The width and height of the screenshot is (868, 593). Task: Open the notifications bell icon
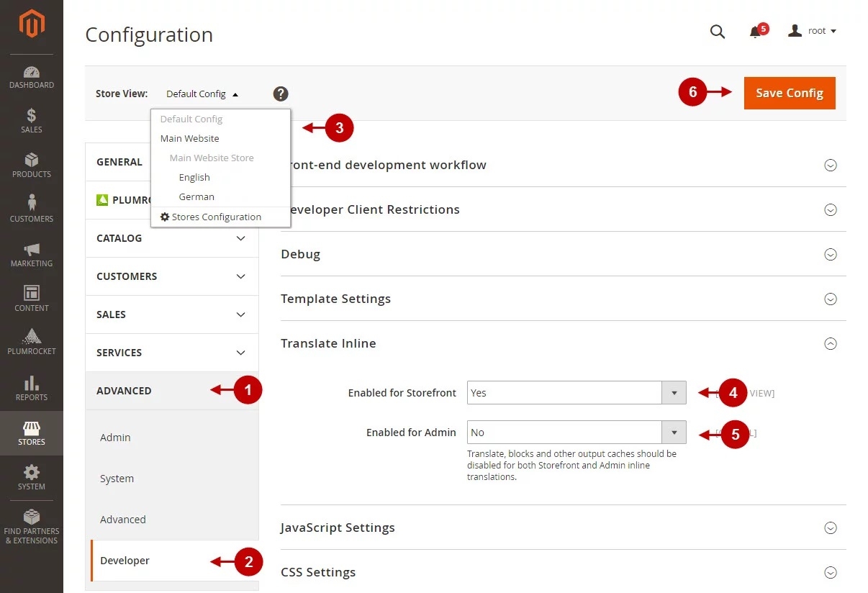pos(756,32)
